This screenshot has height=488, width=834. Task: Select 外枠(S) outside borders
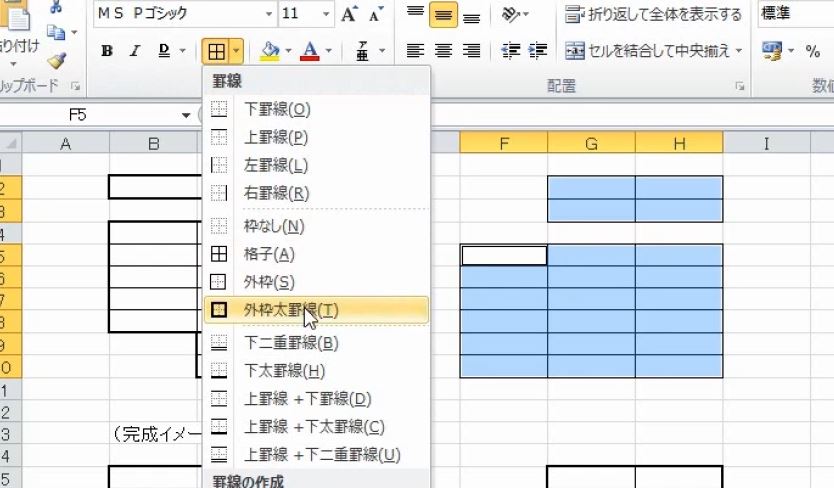point(316,282)
